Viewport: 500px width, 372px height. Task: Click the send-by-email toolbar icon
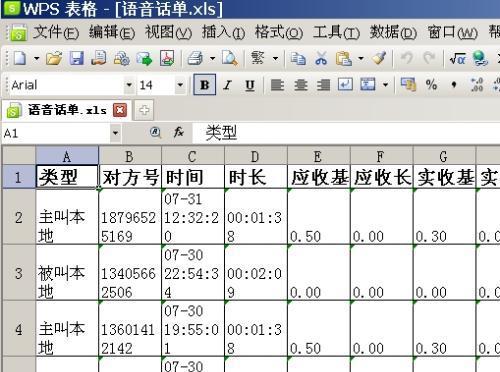pos(144,59)
